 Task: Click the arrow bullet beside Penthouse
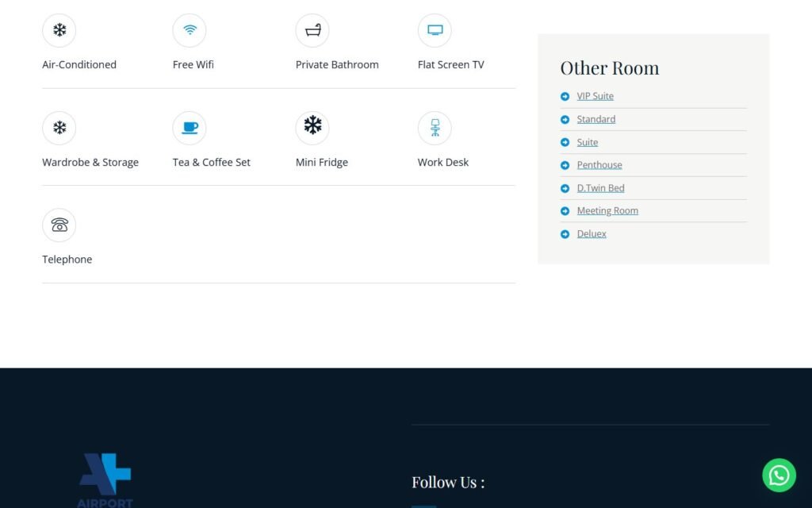(x=565, y=165)
